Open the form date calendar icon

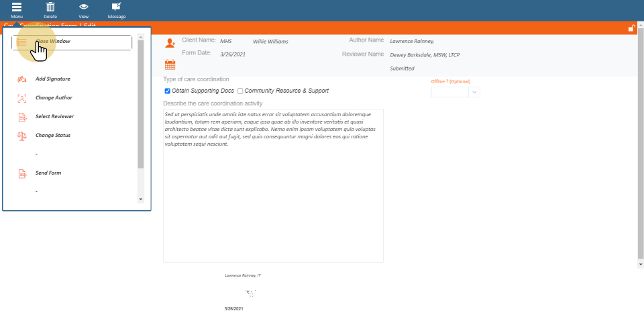[170, 64]
